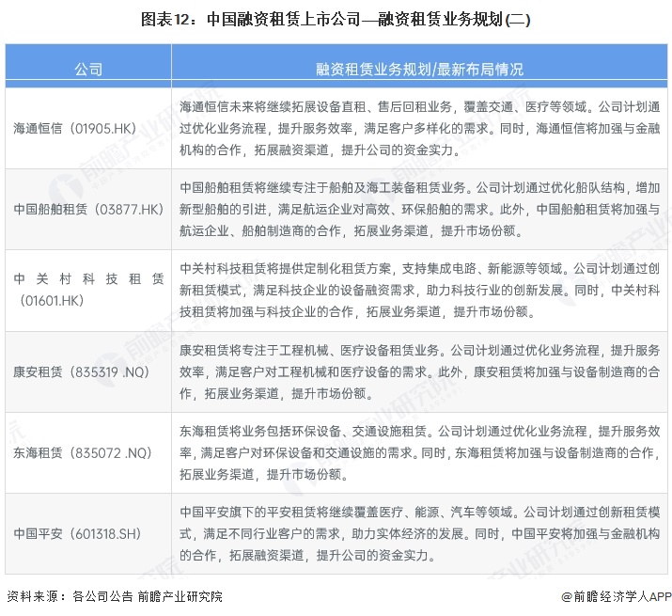Screen dimensions: 672x616
Task: Click the 海通恒信 business plan description
Action: click(x=419, y=128)
